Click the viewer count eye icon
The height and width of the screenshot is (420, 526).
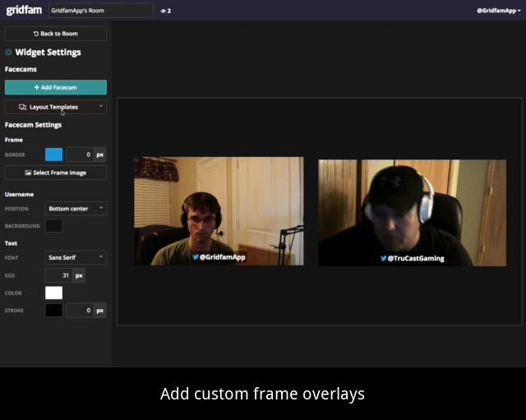(x=163, y=11)
